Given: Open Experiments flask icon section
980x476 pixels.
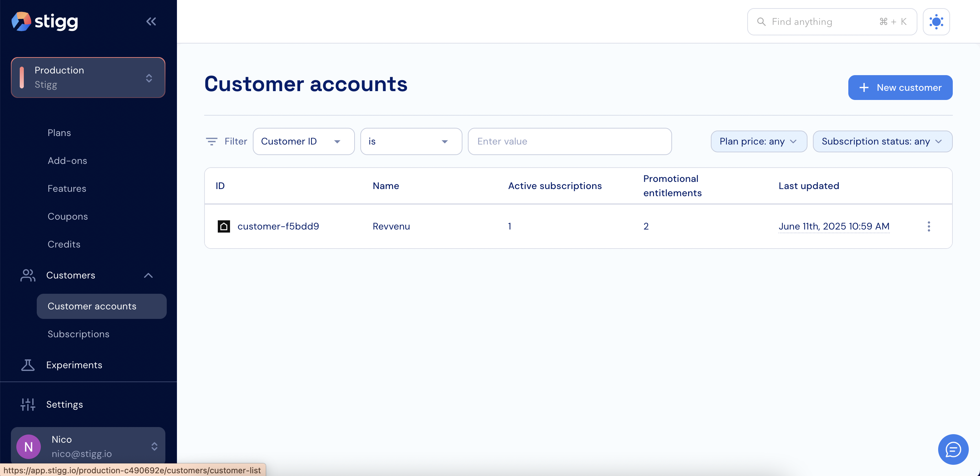Looking at the screenshot, I should (x=28, y=365).
